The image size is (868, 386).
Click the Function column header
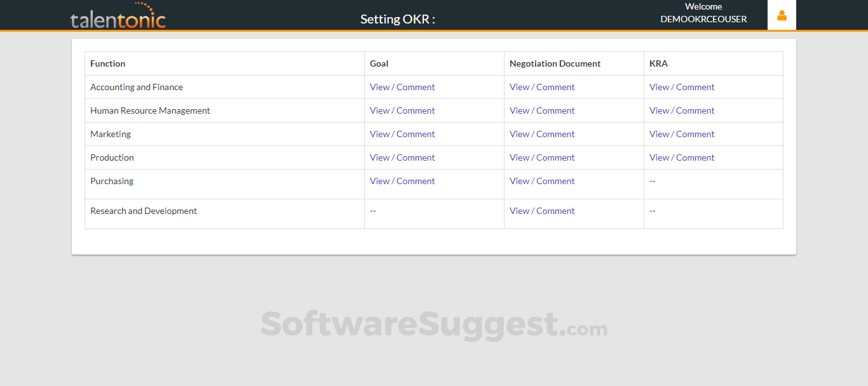(x=108, y=63)
